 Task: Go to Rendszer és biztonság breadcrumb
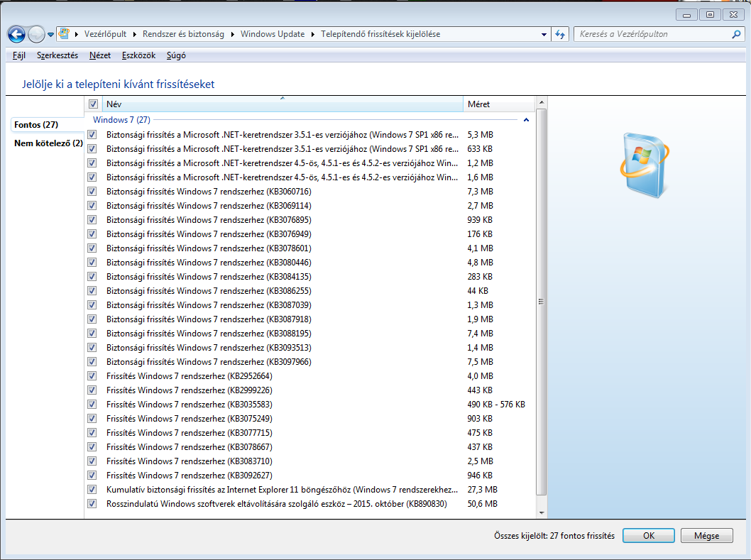pyautogui.click(x=183, y=34)
